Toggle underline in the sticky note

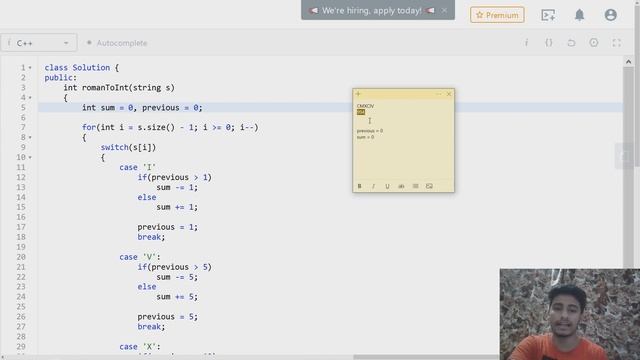pyautogui.click(x=387, y=186)
